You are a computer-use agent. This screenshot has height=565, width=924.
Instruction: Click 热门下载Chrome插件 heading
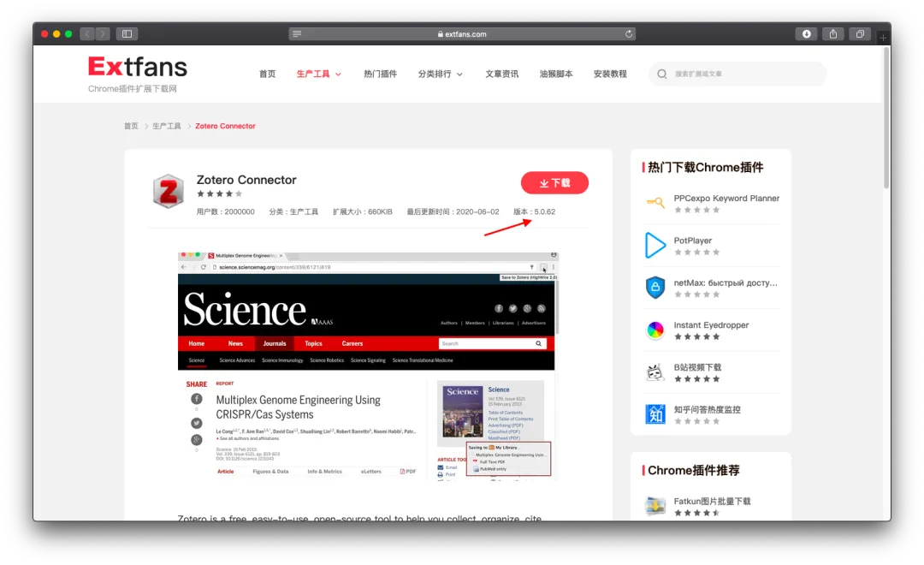click(x=705, y=168)
